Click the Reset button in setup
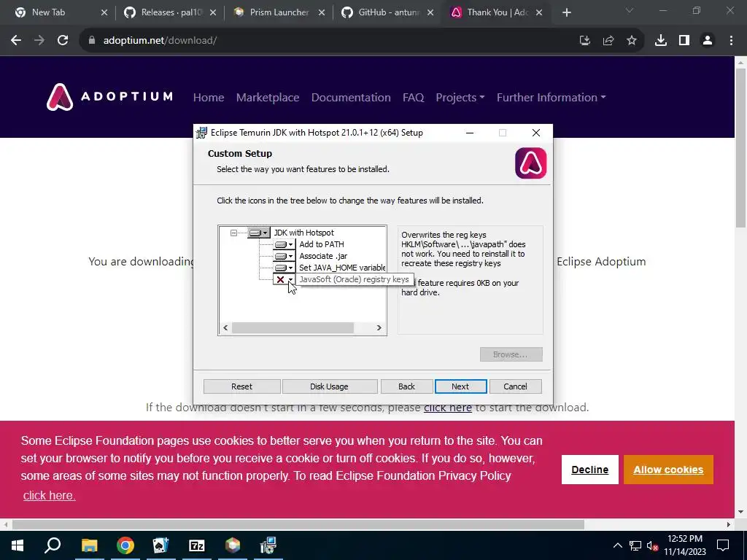The image size is (747, 560). [241, 386]
